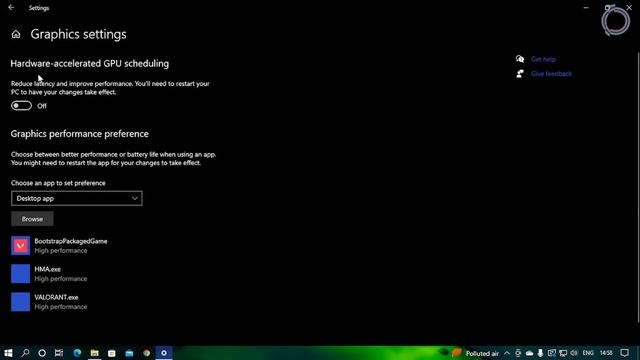Click the microphone tray icon
Image resolution: width=640 pixels, height=360 pixels.
(540, 353)
